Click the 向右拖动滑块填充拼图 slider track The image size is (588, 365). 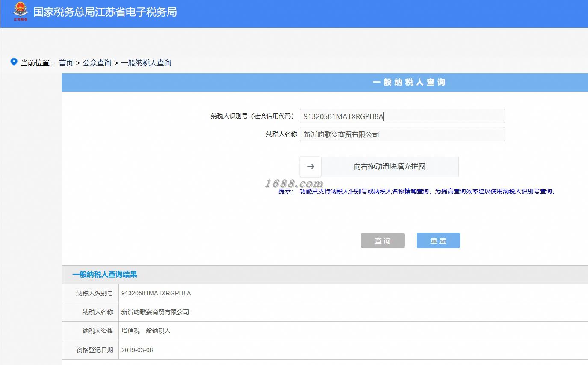tap(390, 166)
